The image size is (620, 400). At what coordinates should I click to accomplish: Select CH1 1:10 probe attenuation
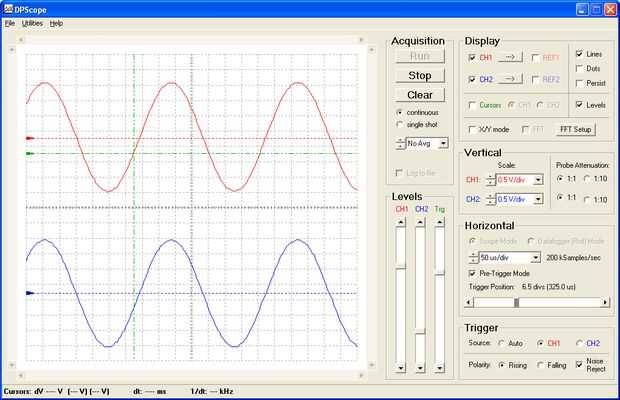tap(587, 179)
